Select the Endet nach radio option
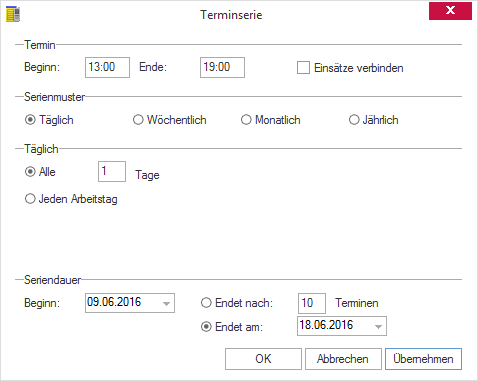 [206, 303]
